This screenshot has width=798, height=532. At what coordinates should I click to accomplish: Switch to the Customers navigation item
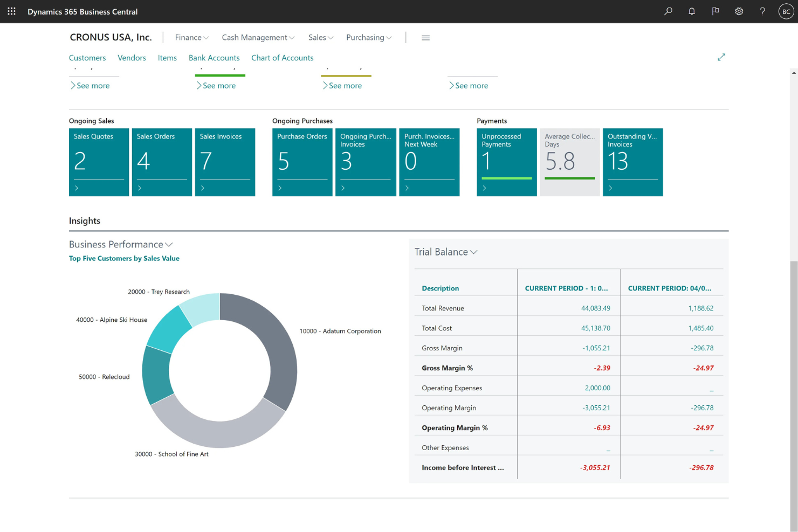point(87,58)
